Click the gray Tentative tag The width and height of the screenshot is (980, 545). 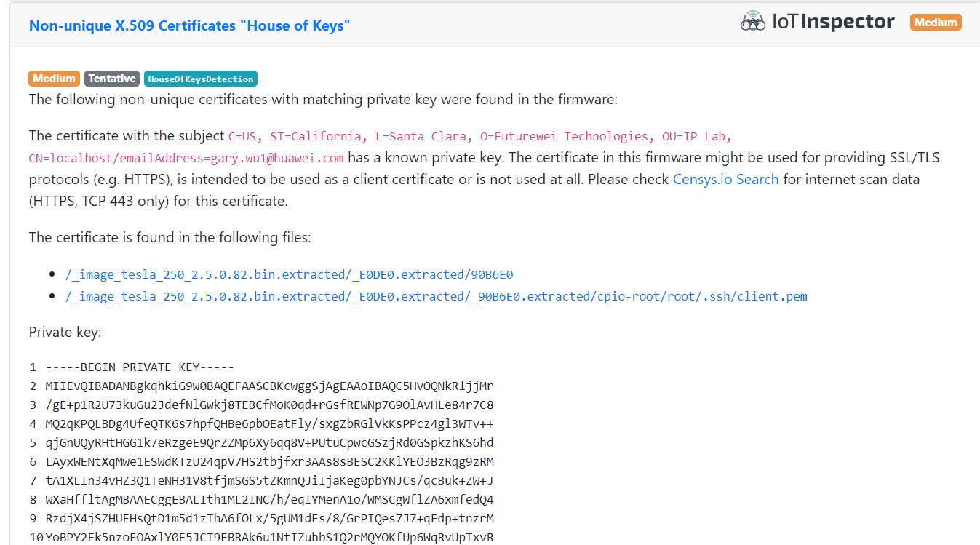coord(112,79)
